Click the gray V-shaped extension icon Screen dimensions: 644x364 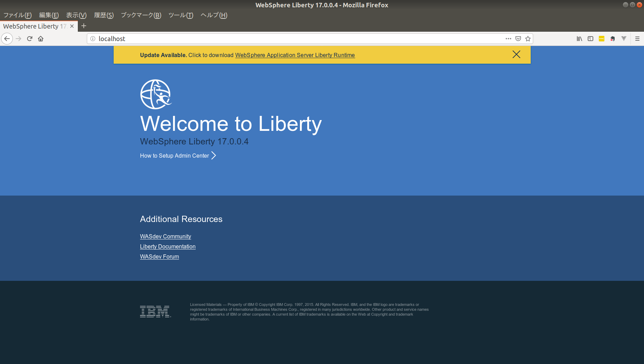624,39
